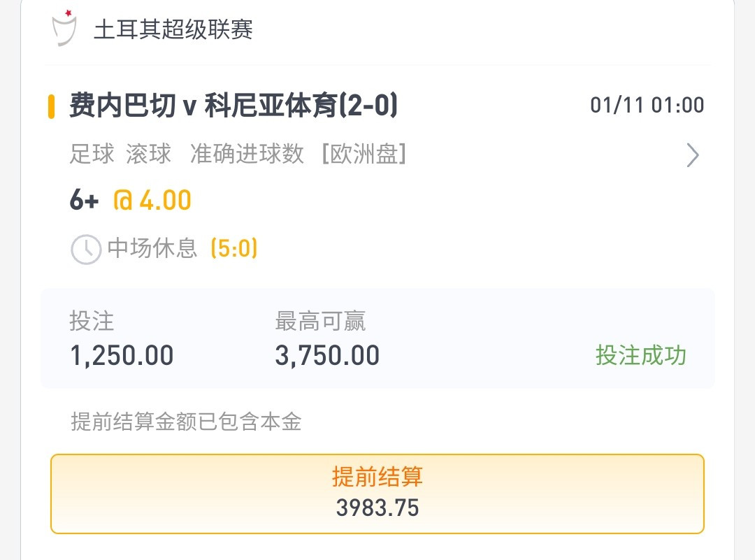The height and width of the screenshot is (560, 755).
Task: Click the 最高可赢 label
Action: click(320, 321)
